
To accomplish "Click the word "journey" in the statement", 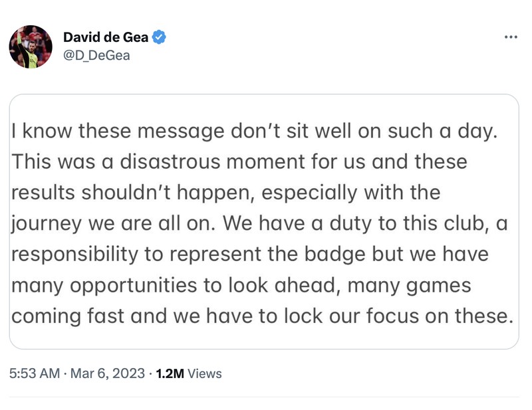I will point(45,223).
